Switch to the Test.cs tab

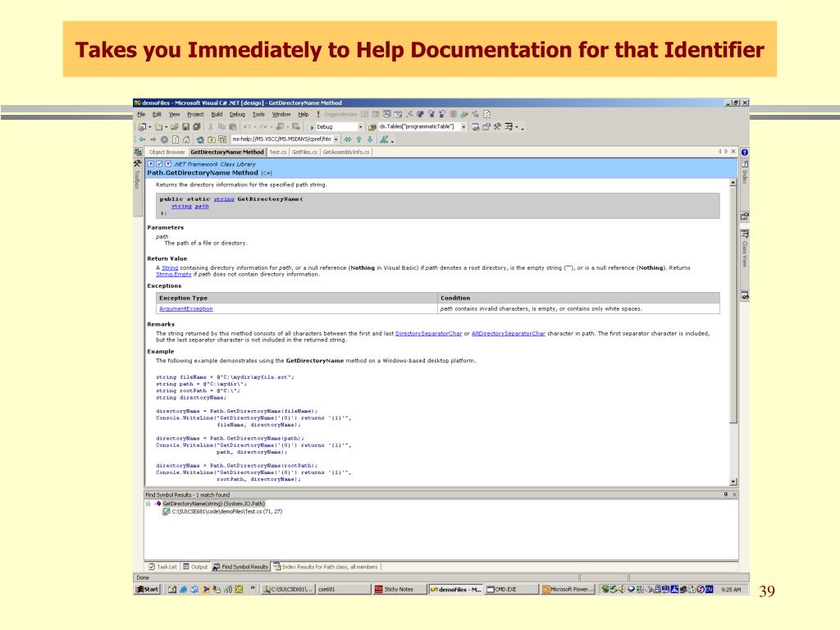click(278, 152)
